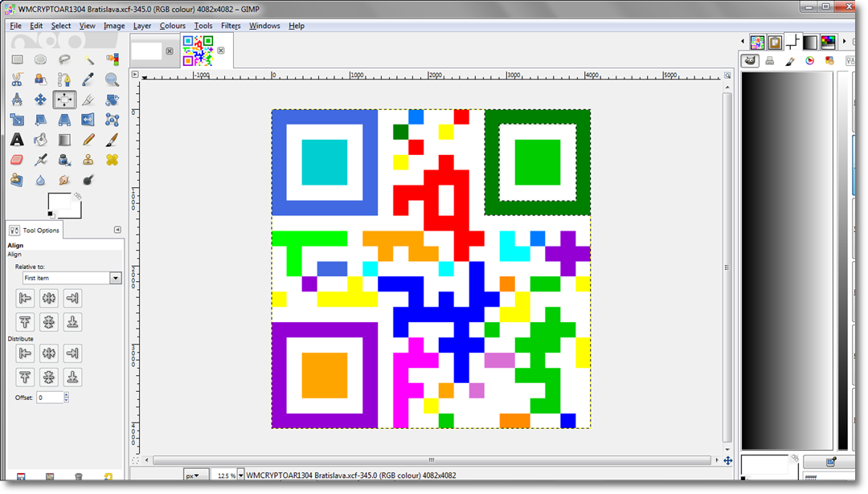Select the Bucket Fill tool
This screenshot has height=494, width=868.
(x=40, y=140)
